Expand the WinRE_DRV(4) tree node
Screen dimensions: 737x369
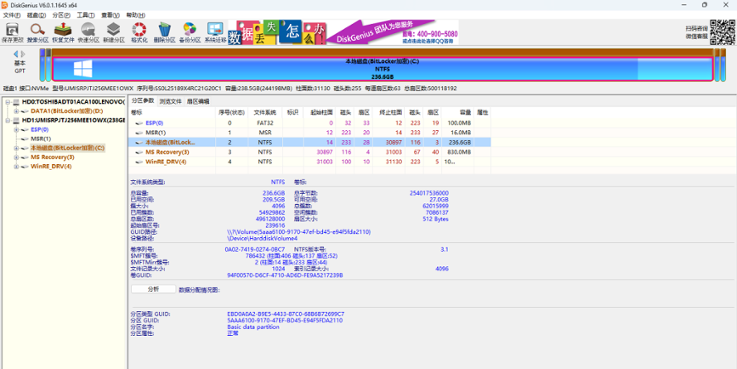point(16,166)
